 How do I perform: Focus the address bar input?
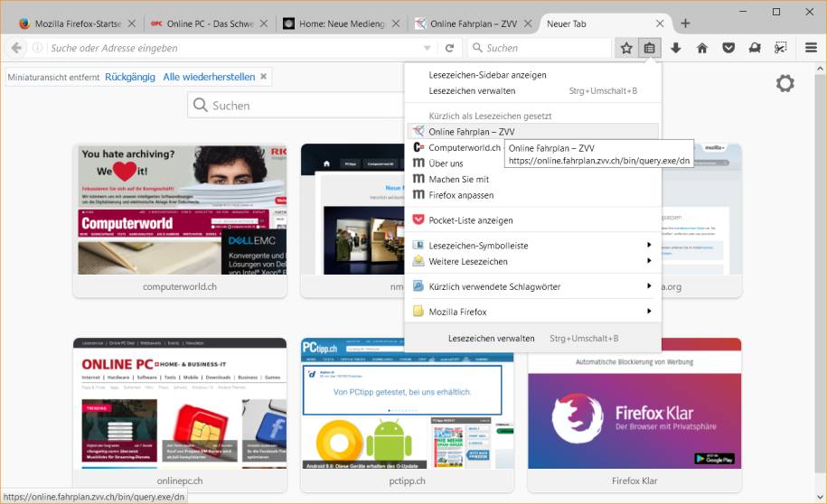tap(235, 48)
